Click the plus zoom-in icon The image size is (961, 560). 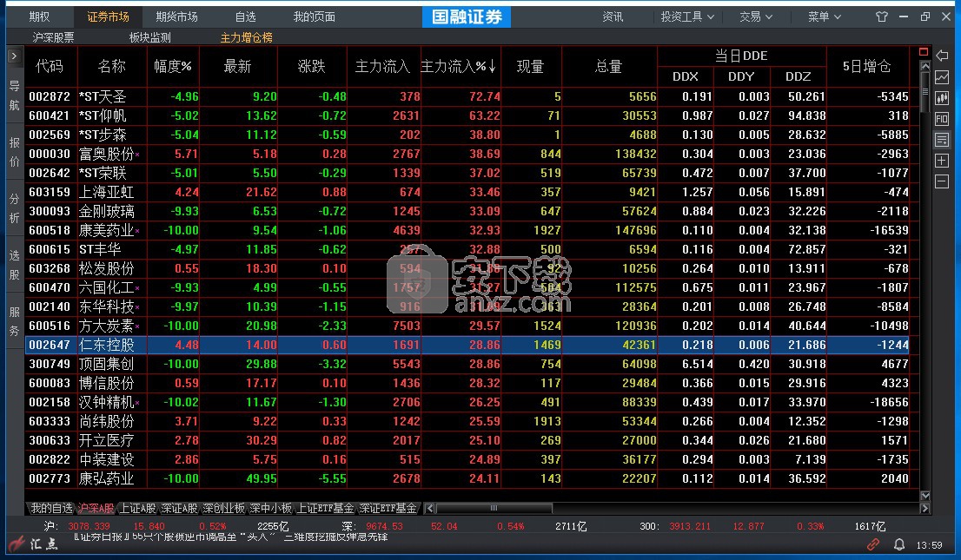pos(942,161)
